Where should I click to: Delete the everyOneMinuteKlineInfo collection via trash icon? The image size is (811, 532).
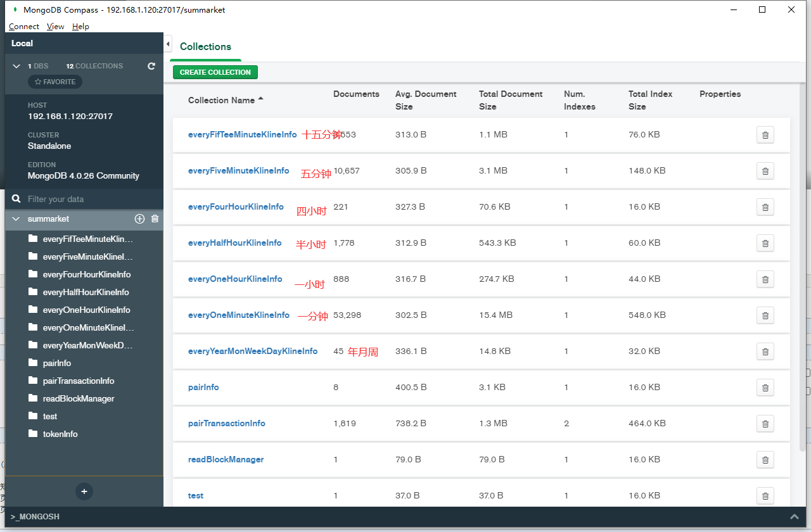(x=765, y=315)
